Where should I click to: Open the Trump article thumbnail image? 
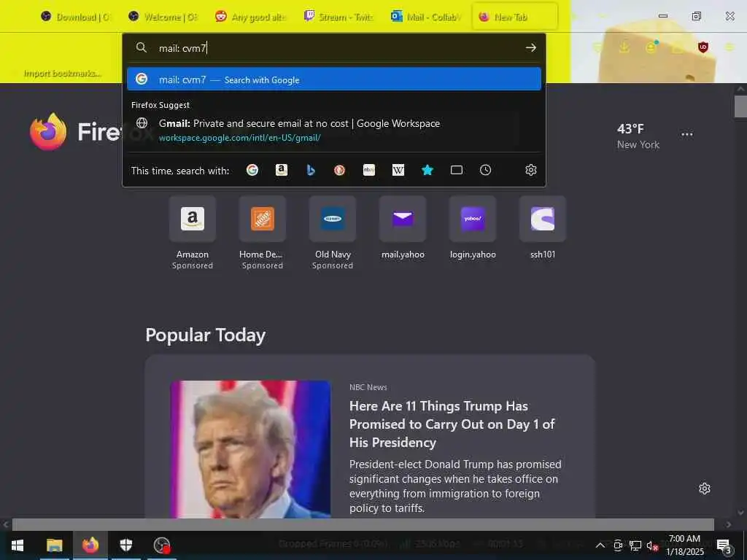[x=250, y=449]
